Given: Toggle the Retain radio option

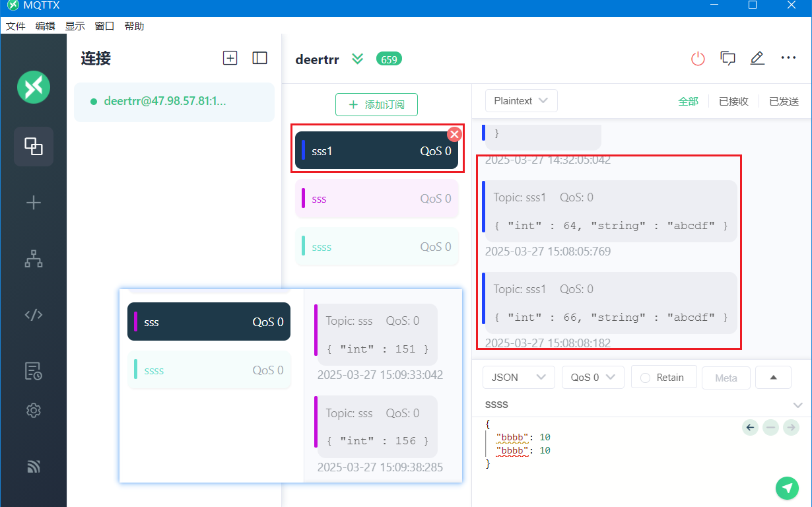Looking at the screenshot, I should pos(663,378).
